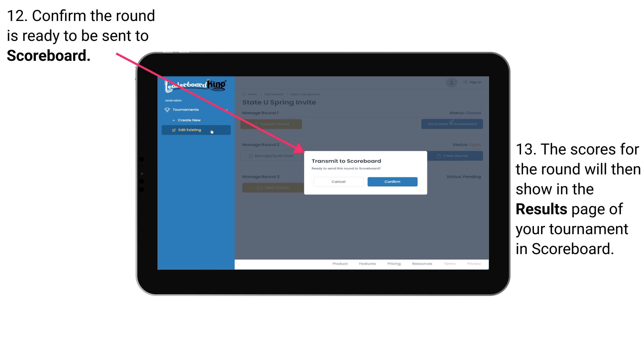Expand the Tournaments navigation item
The height and width of the screenshot is (346, 644).
coord(186,109)
